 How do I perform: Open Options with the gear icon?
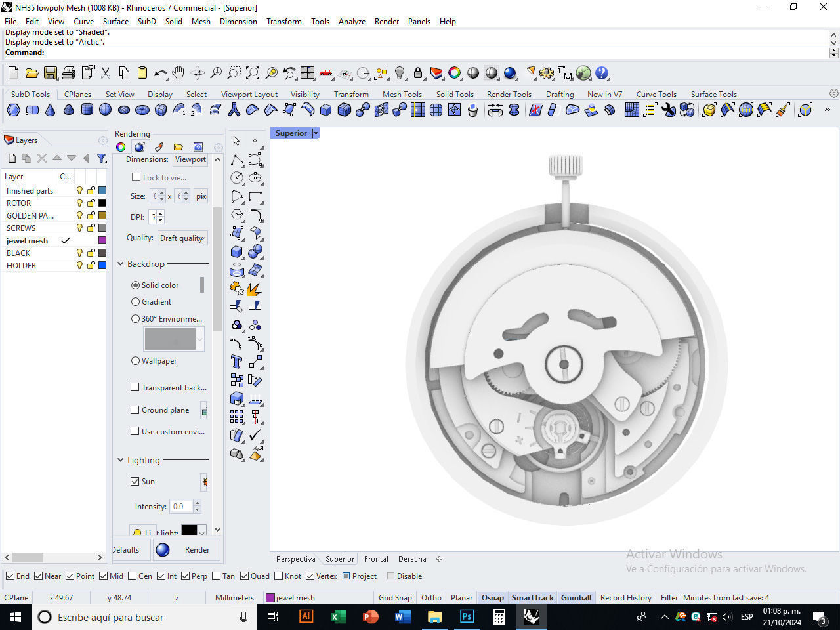547,73
